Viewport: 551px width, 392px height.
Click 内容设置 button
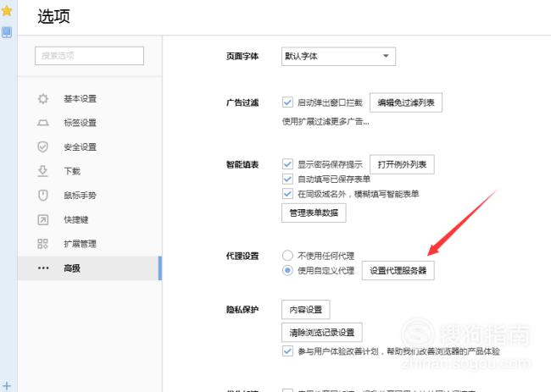coord(306,310)
